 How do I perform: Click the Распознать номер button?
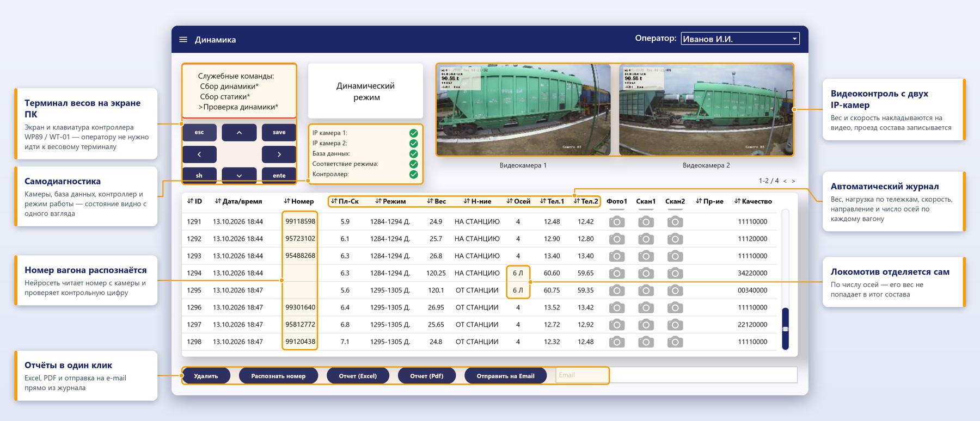pos(278,376)
